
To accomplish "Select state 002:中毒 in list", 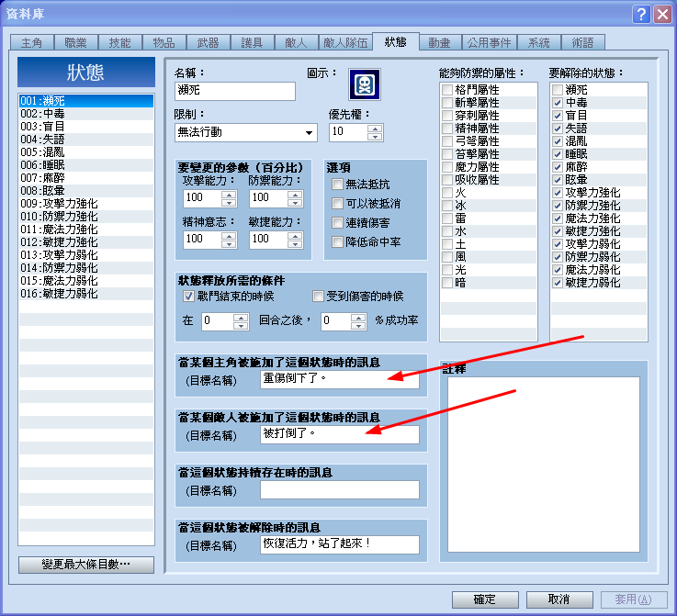I will [86, 114].
